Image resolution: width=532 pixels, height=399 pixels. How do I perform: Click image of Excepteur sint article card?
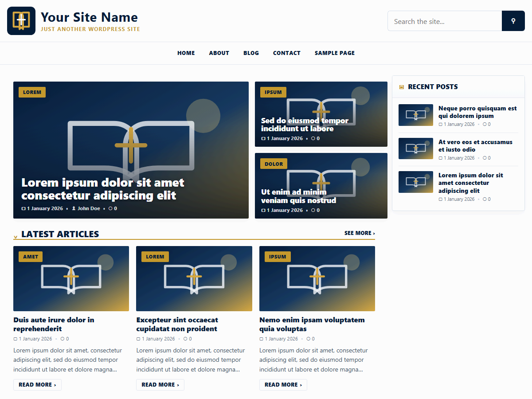coord(194,279)
